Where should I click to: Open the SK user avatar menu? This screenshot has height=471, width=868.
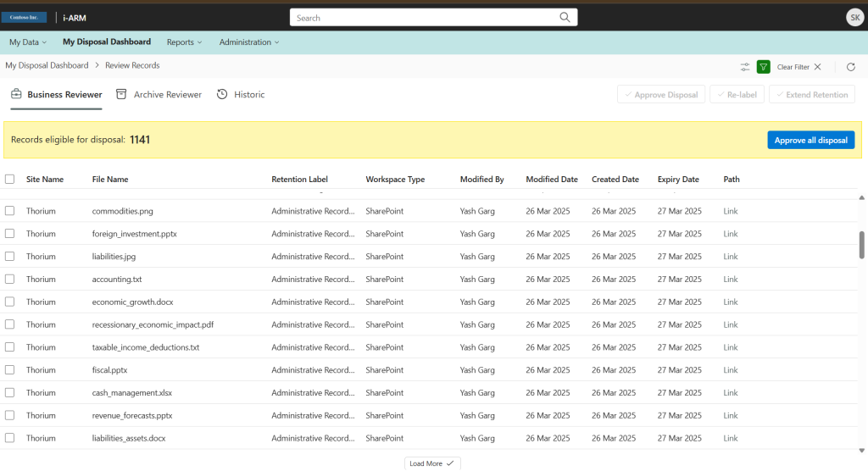(855, 18)
